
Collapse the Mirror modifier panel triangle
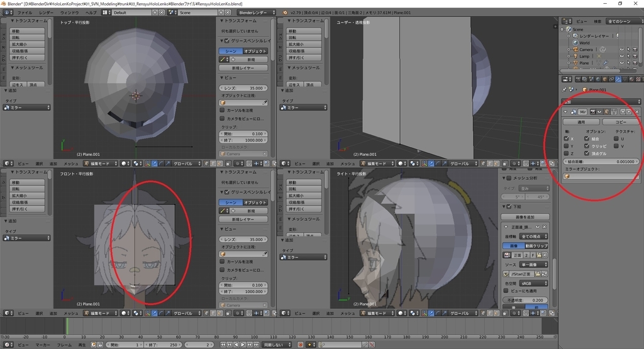point(565,112)
